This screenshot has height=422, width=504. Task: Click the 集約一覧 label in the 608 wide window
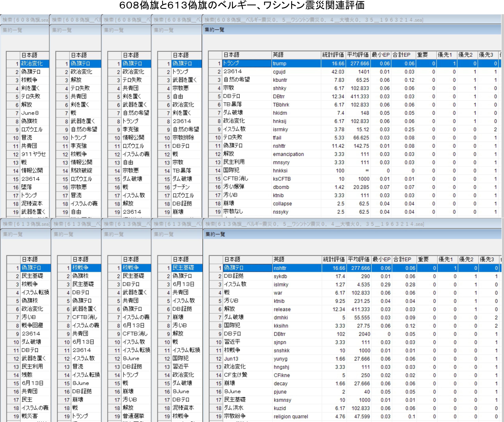click(214, 30)
